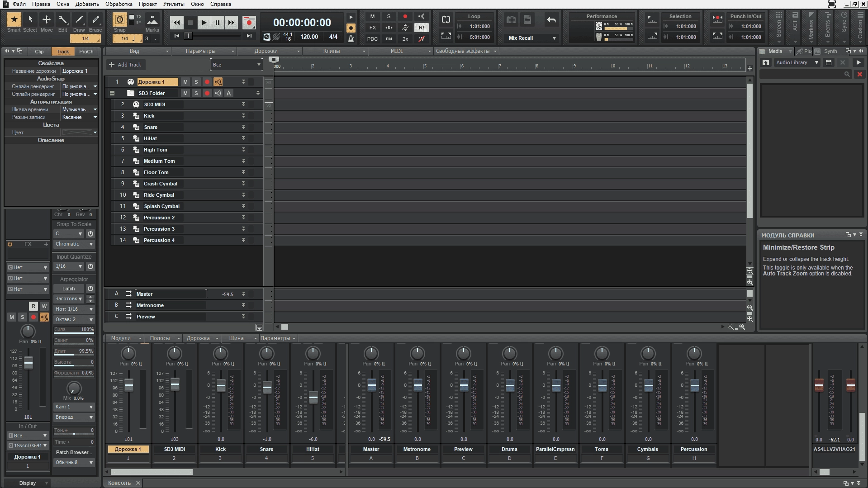The width and height of the screenshot is (868, 488).
Task: Click the Patch Browser button
Action: click(74, 452)
